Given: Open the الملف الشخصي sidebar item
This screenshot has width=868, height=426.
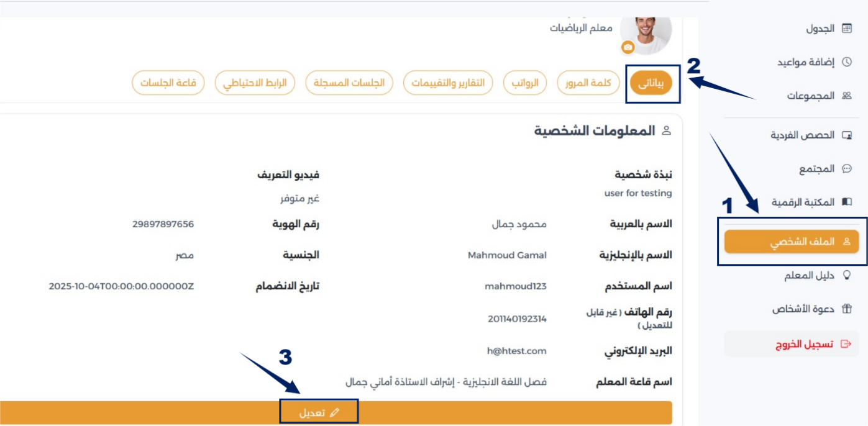Looking at the screenshot, I should (791, 242).
